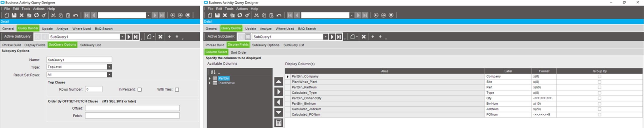644x128 pixels.
Task: Click move subquery down arrow in right window
Action: coord(380,37)
